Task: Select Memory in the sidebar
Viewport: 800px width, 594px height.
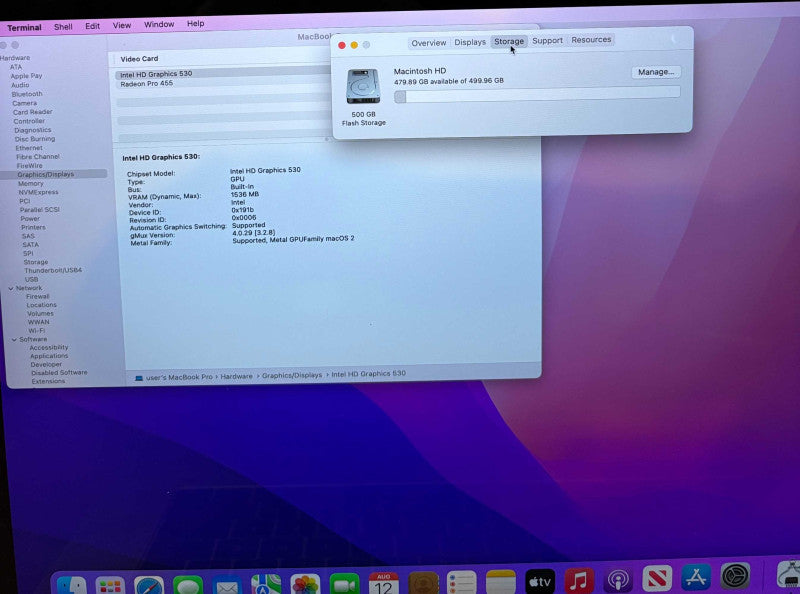Action: click(x=31, y=183)
